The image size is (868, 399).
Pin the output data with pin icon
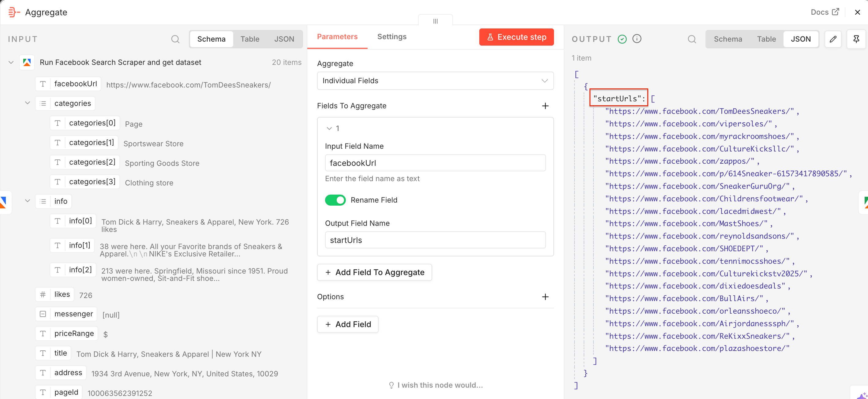[856, 39]
